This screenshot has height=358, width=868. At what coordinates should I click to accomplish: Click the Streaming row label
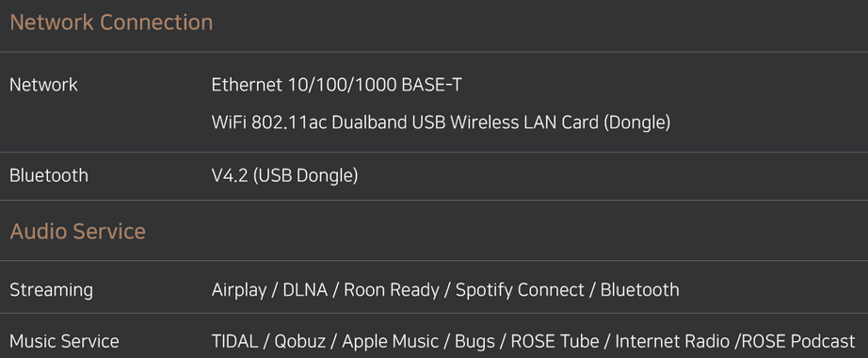[x=51, y=290]
